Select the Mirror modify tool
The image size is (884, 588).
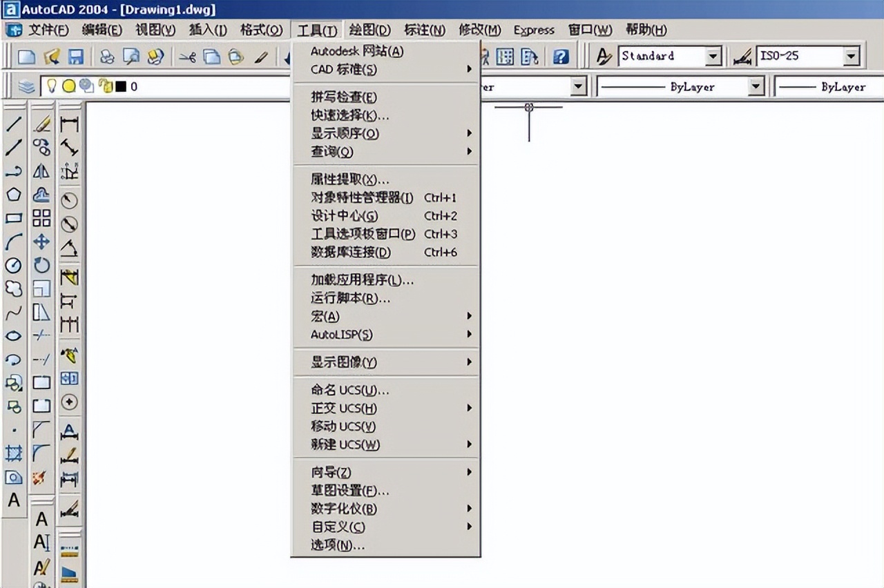click(x=40, y=170)
